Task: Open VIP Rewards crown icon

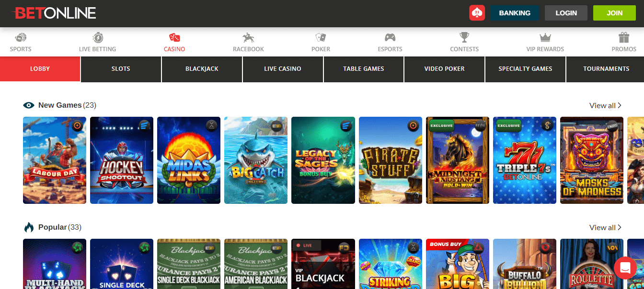Action: click(x=545, y=38)
